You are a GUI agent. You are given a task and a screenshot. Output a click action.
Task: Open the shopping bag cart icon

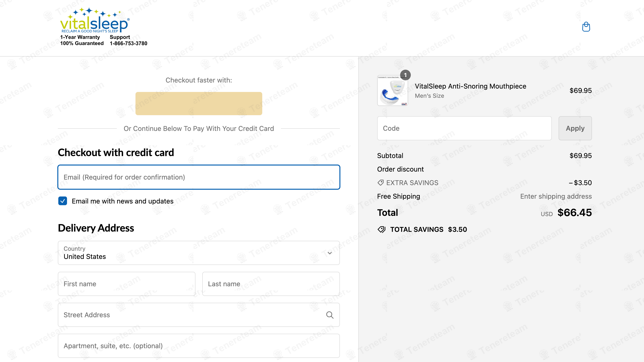(586, 27)
